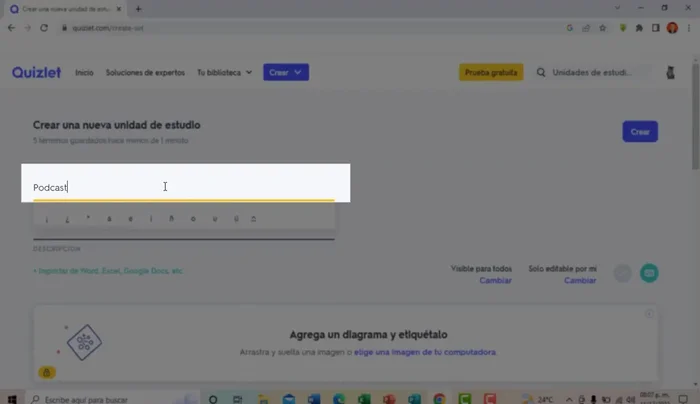Click the yellow lock badge icon
Viewport: 700px width, 404px height.
coord(47,372)
